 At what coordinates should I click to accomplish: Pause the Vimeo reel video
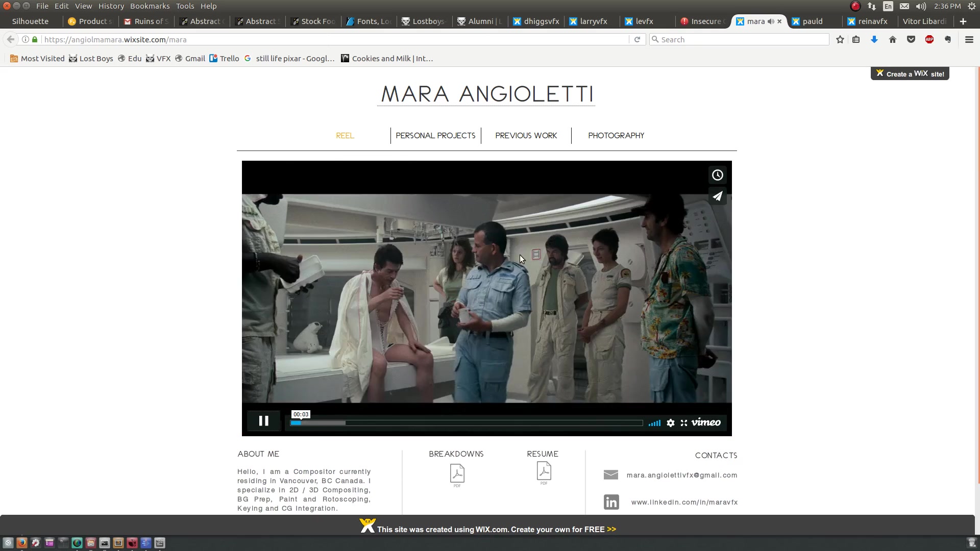(263, 421)
